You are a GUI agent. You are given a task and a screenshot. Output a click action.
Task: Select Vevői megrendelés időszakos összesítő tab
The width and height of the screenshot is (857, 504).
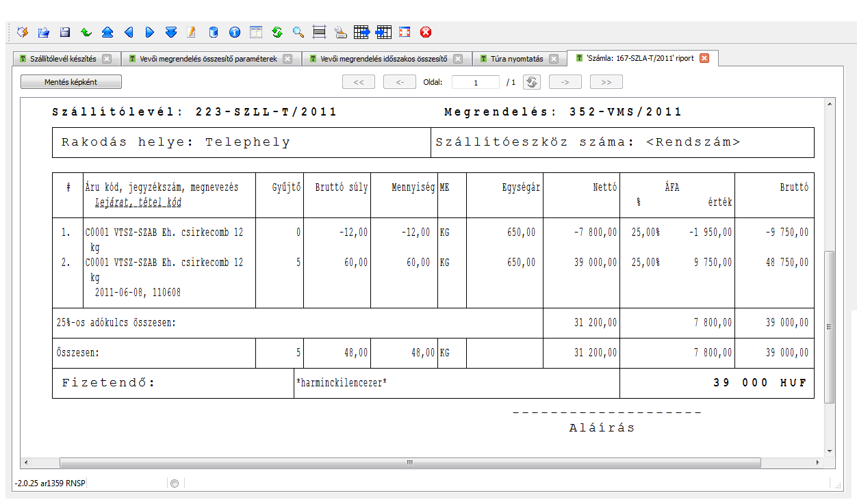383,59
